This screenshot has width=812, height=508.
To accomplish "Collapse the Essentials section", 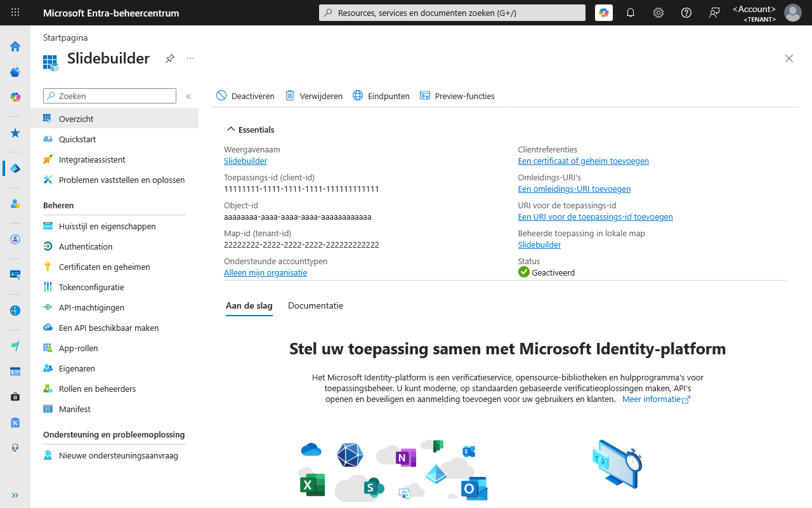I will 250,130.
